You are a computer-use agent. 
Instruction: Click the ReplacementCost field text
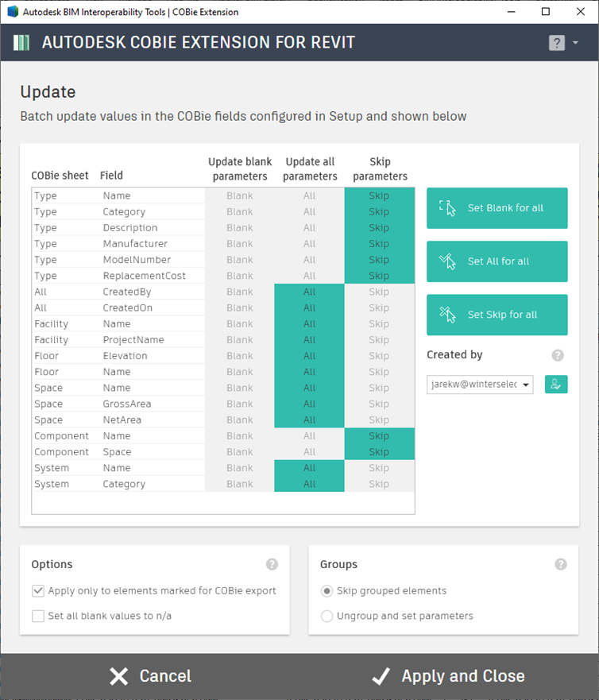pos(144,276)
